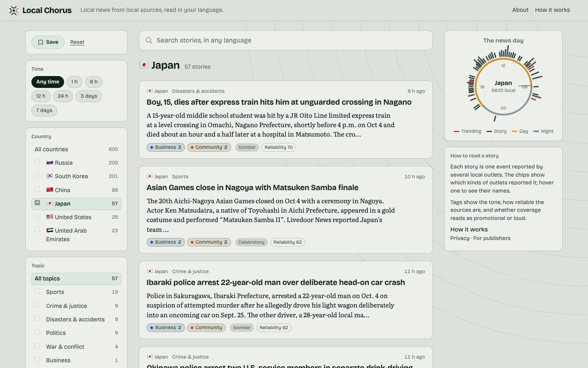Viewport: 588px width, 368px height.
Task: Open the For publishers link
Action: [x=492, y=238]
